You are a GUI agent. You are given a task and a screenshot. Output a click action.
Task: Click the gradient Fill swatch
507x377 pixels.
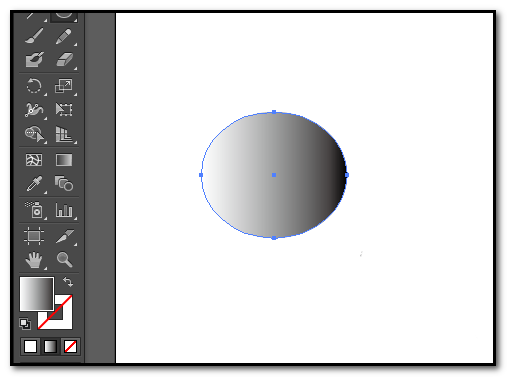(37, 294)
